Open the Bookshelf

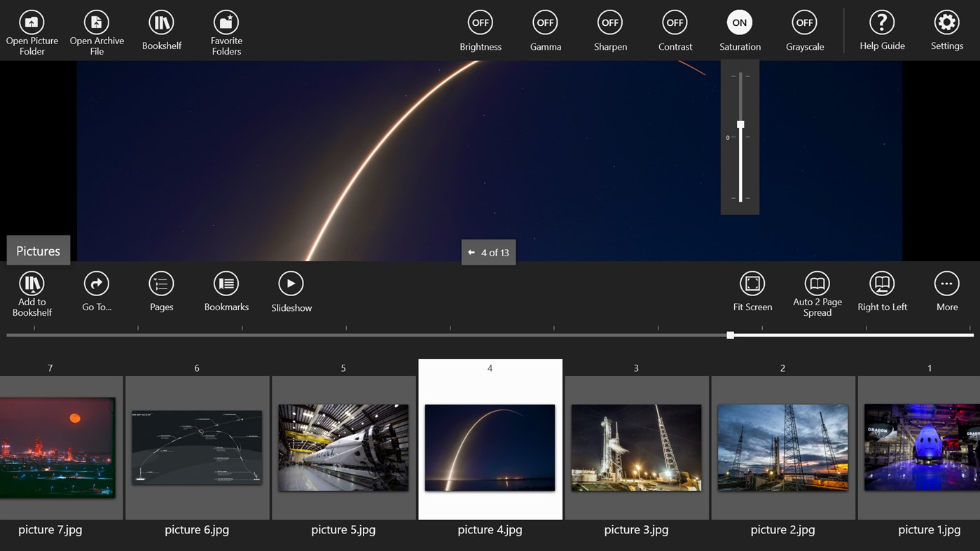tap(162, 31)
